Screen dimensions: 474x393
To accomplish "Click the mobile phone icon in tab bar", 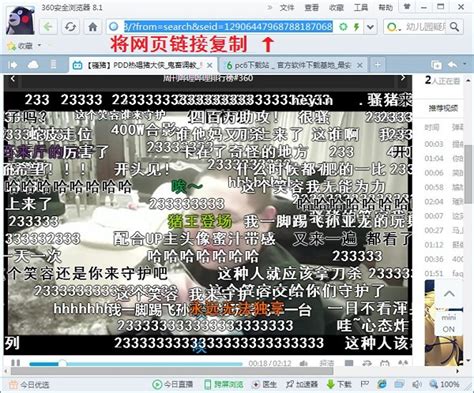I will [53, 64].
